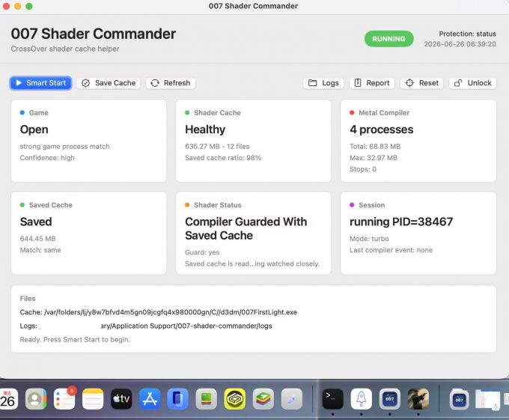
Task: Select the Metal Compiler processes card
Action: click(x=418, y=141)
